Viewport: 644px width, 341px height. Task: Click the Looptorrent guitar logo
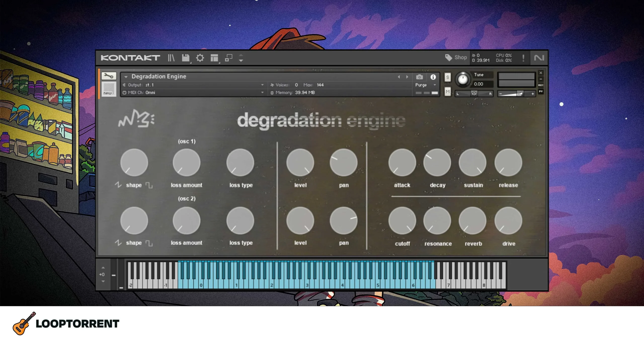pyautogui.click(x=24, y=323)
